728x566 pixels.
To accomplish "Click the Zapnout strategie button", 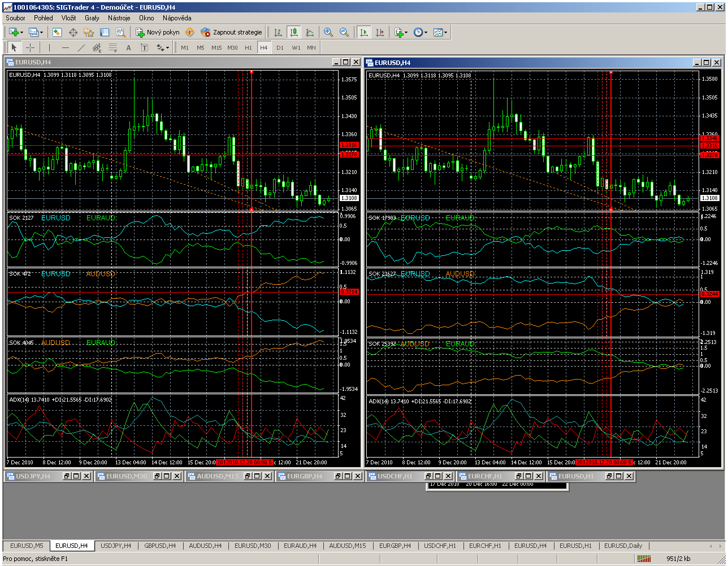I will [232, 33].
